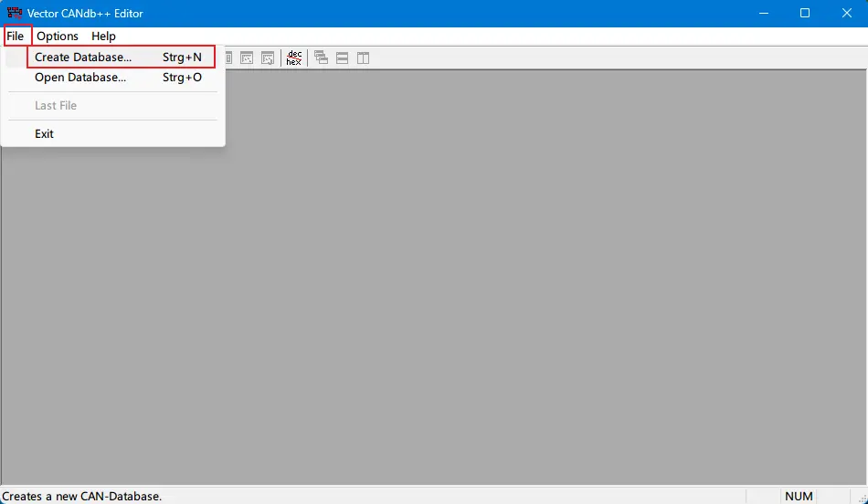Click status bar text 'Creates a new CAN-Database.'

click(82, 497)
